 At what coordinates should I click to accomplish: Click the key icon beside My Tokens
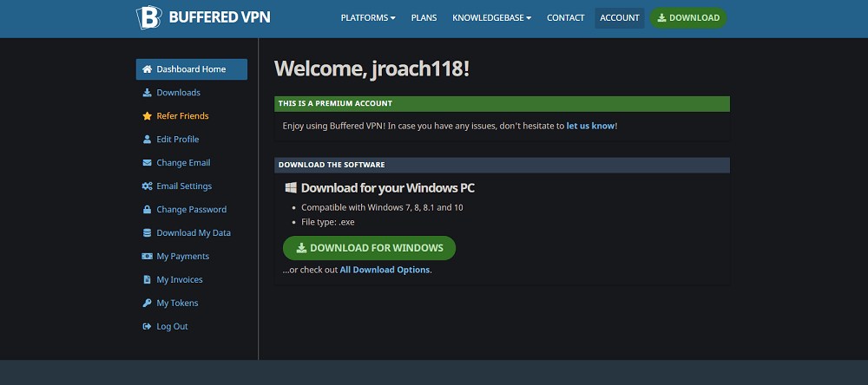[x=148, y=303]
